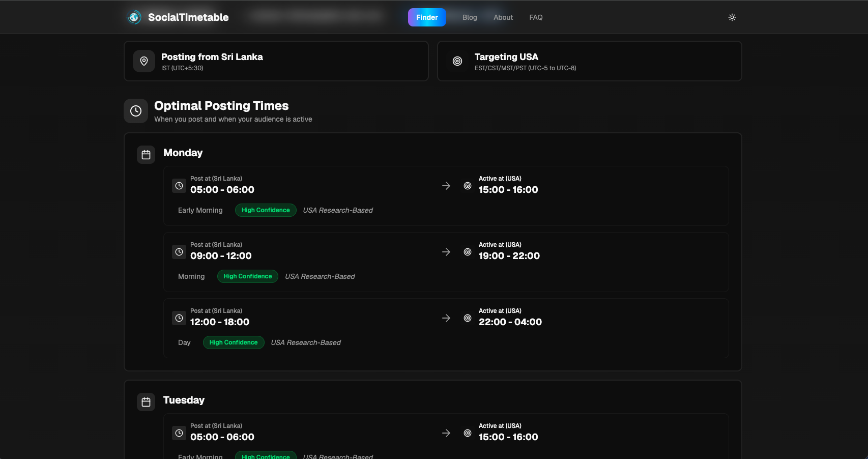
Task: Click the calendar icon next to Tuesday
Action: 146,402
